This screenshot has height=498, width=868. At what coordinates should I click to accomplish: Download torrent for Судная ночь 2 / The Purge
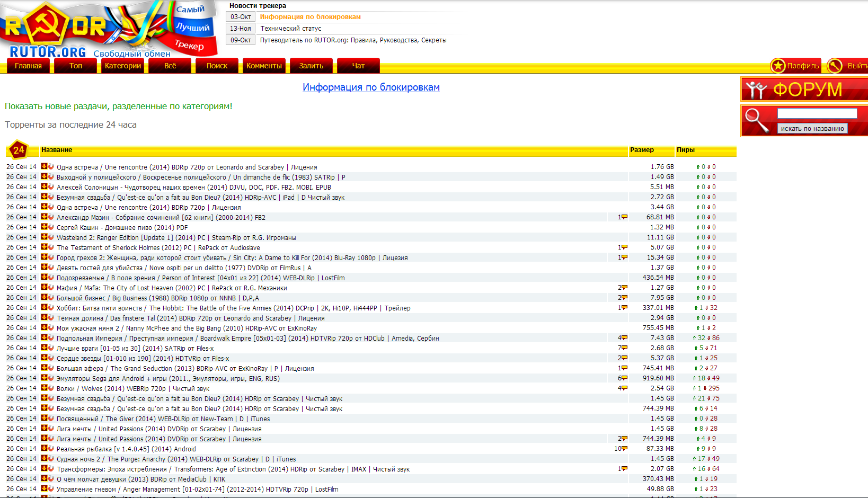[45, 458]
